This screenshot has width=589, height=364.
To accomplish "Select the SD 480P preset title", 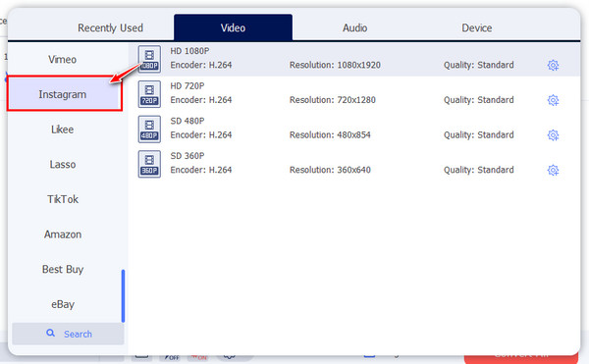I will tap(187, 121).
